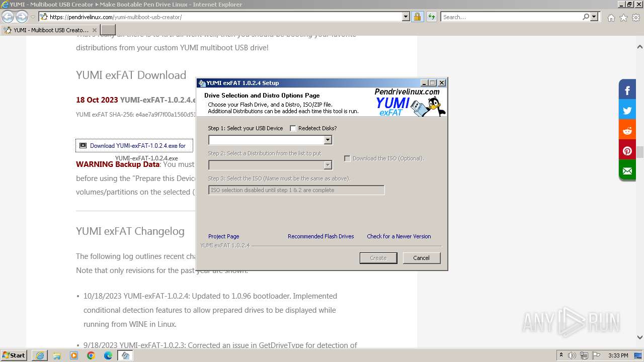Share page via Reddit icon
644x362 pixels.
point(627,131)
